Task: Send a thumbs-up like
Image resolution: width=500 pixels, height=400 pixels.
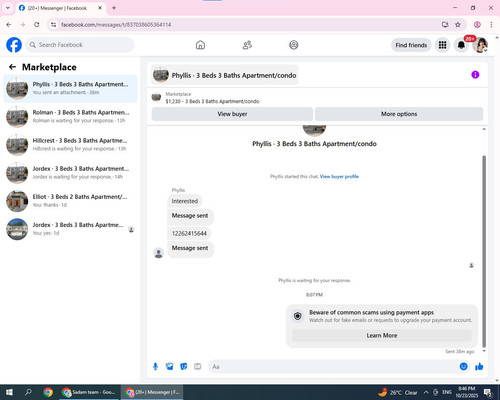Action: pos(479,367)
